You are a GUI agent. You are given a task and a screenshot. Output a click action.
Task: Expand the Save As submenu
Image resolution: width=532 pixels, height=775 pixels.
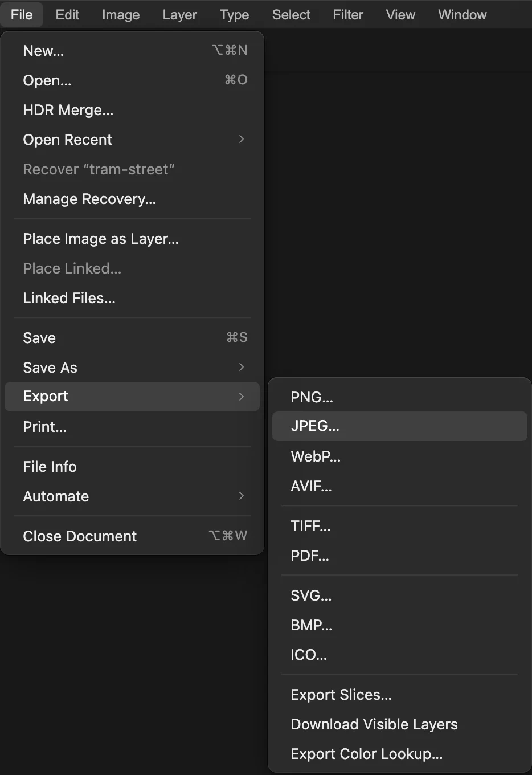coord(132,368)
